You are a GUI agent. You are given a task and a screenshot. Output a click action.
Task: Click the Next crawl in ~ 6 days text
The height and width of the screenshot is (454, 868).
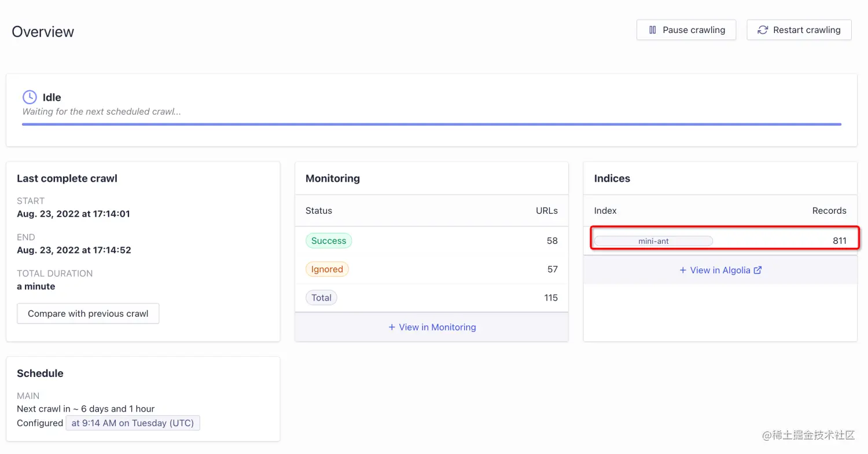pyautogui.click(x=86, y=409)
